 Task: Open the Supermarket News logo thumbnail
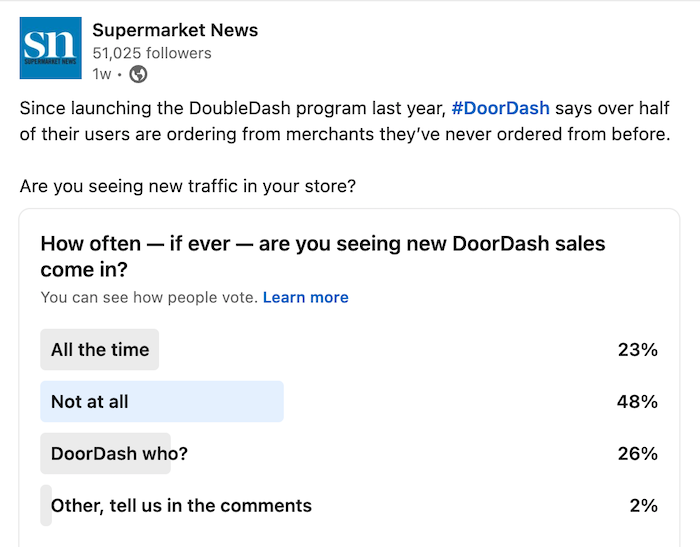[50, 48]
